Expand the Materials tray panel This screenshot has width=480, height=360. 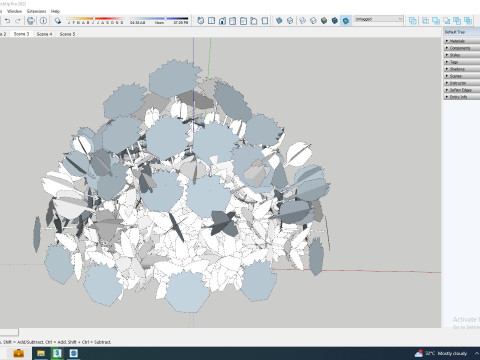tap(462, 41)
